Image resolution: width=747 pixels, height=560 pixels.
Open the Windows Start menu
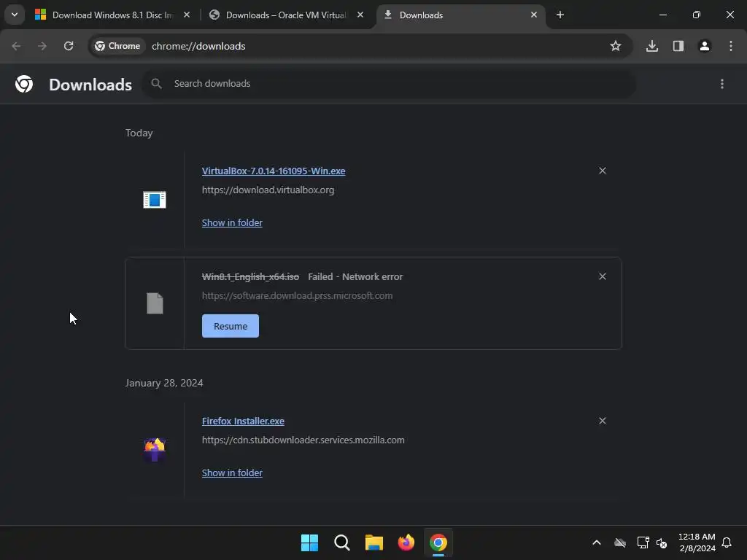[309, 542]
